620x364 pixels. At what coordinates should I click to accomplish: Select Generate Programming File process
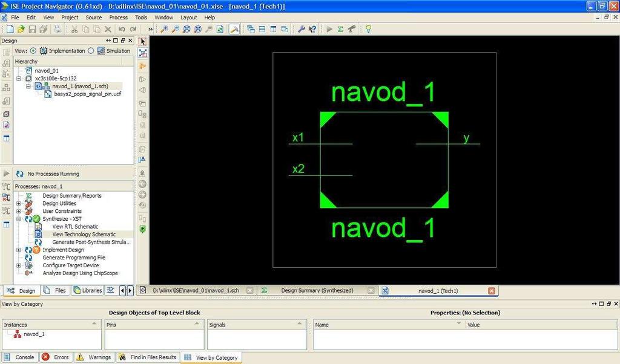tap(74, 258)
